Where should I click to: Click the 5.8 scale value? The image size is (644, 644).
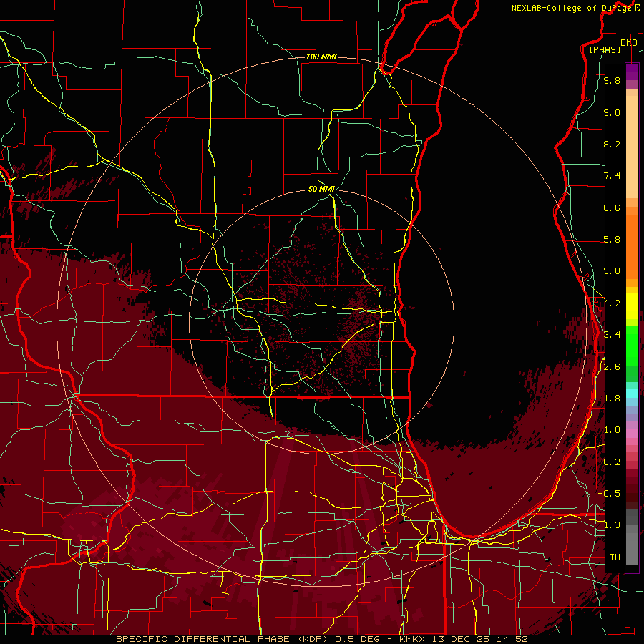point(612,240)
